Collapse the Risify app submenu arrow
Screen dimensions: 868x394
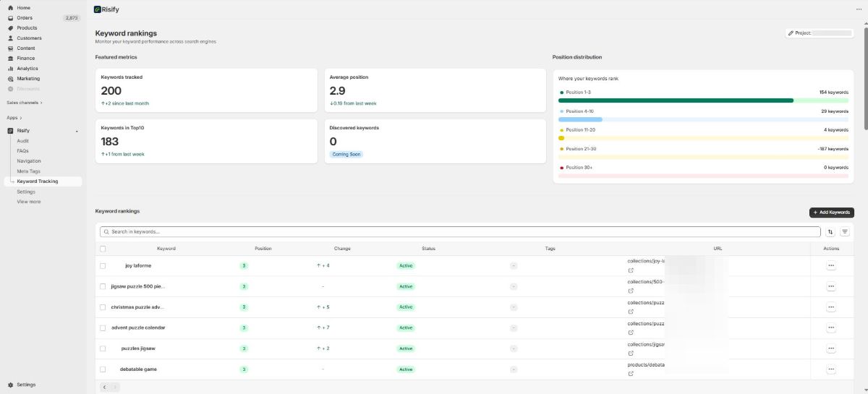click(x=77, y=131)
